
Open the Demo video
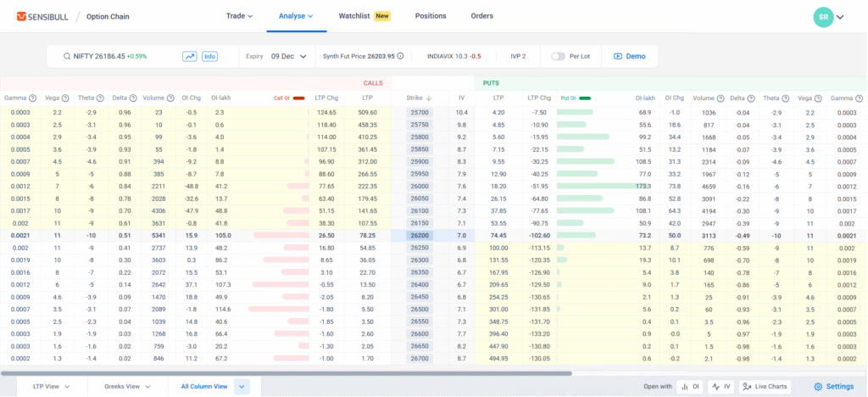coord(630,57)
